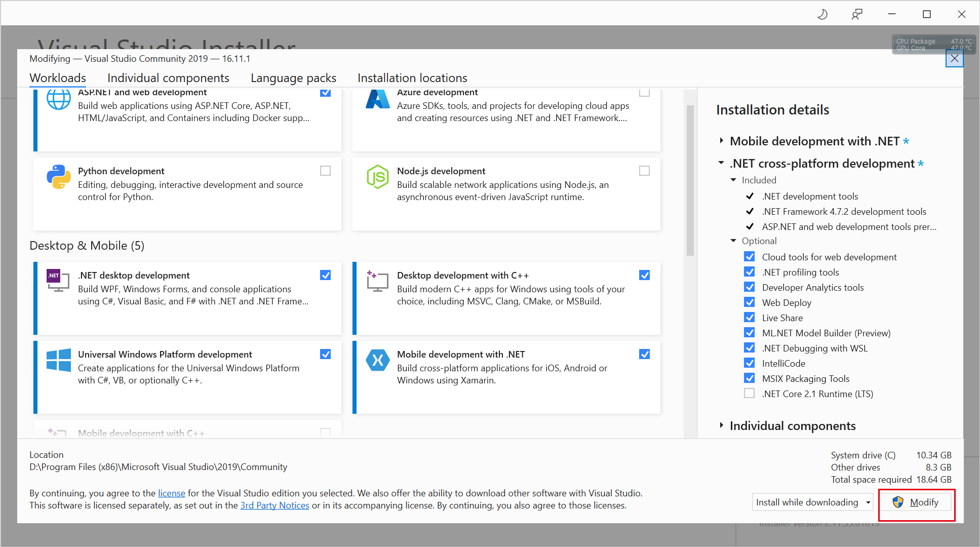Expand Mobile development with .NET details
The width and height of the screenshot is (980, 547).
pyautogui.click(x=722, y=141)
